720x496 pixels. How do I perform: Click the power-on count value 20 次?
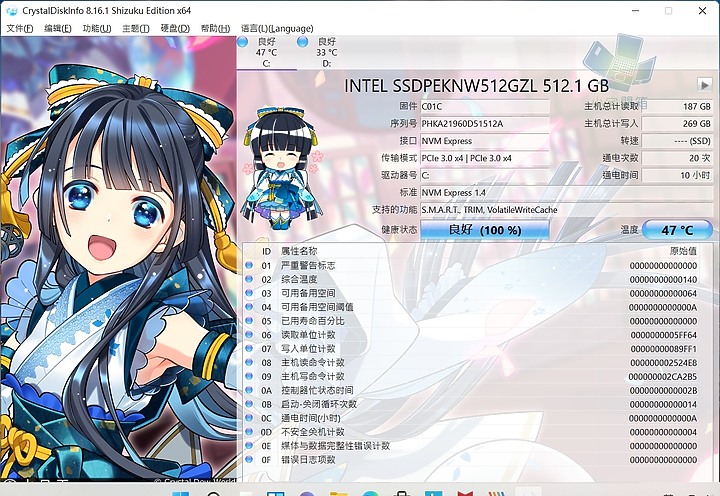(677, 158)
